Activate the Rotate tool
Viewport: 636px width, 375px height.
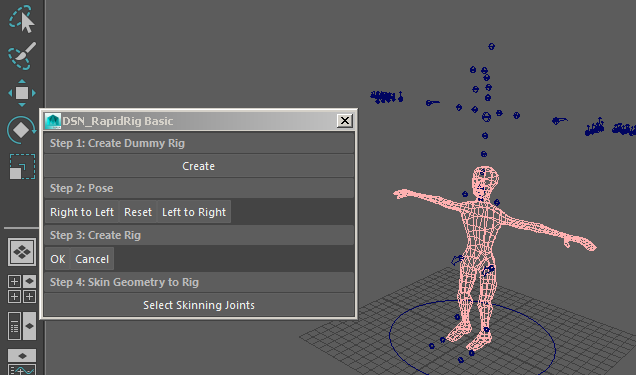coord(21,130)
